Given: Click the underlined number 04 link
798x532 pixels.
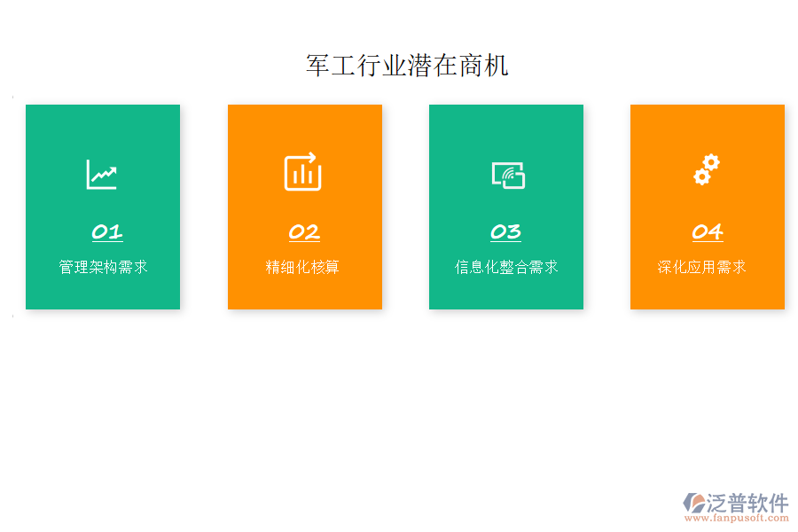Looking at the screenshot, I should coord(707,232).
